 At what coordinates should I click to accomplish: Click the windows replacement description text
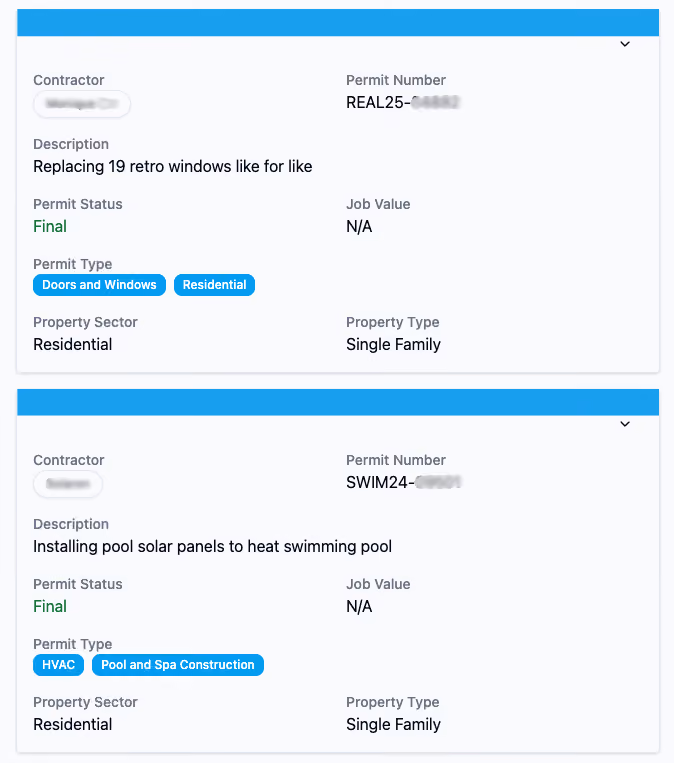(173, 166)
